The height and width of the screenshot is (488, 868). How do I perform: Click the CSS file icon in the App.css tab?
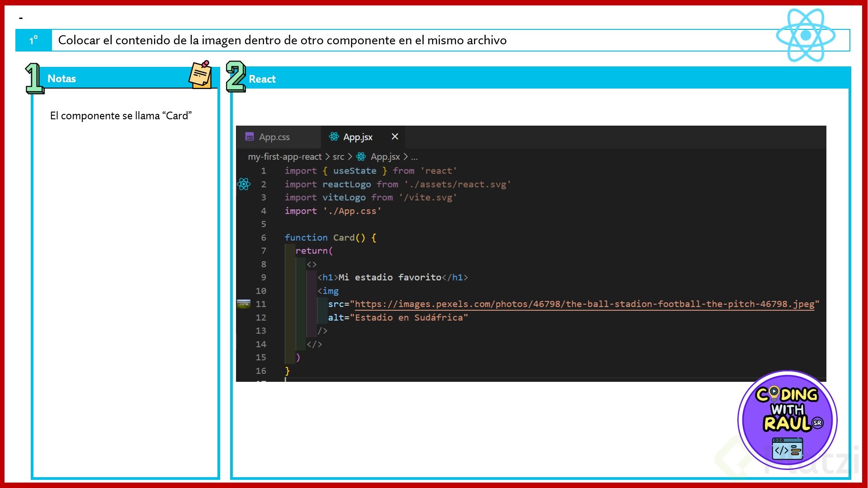(250, 136)
